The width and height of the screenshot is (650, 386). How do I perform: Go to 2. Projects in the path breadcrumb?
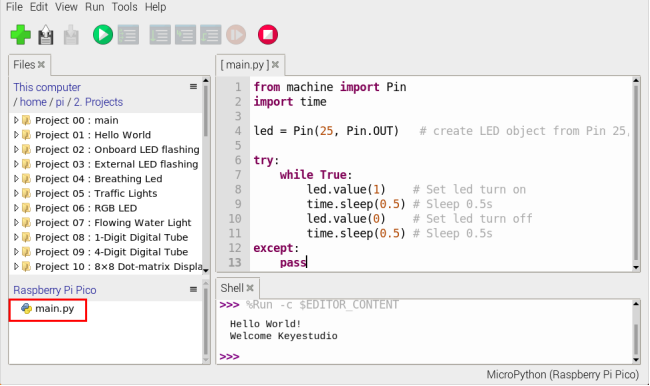[x=98, y=102]
